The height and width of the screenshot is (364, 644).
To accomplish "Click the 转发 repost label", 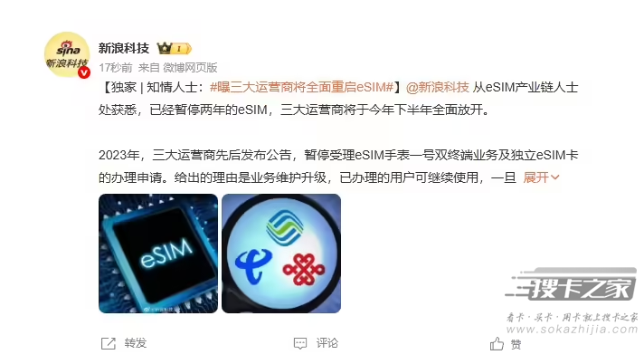I will tap(136, 343).
